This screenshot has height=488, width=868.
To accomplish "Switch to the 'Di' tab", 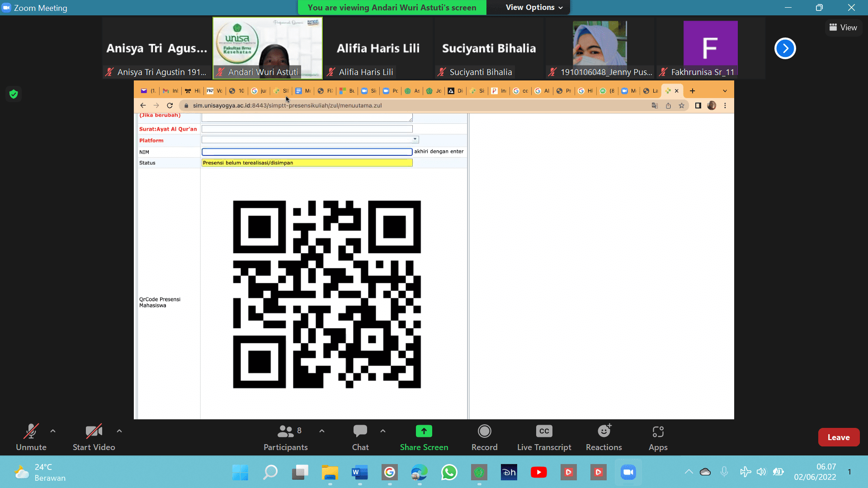I will coord(456,91).
